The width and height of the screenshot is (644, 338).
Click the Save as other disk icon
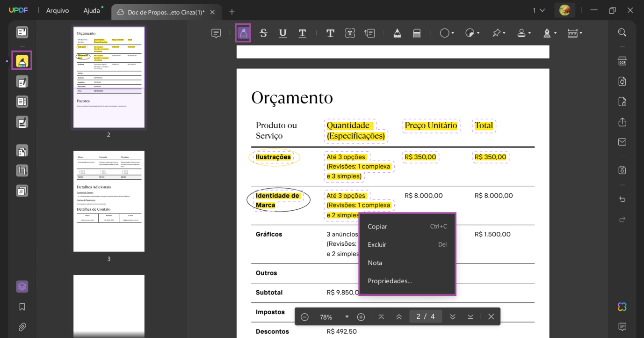click(622, 170)
